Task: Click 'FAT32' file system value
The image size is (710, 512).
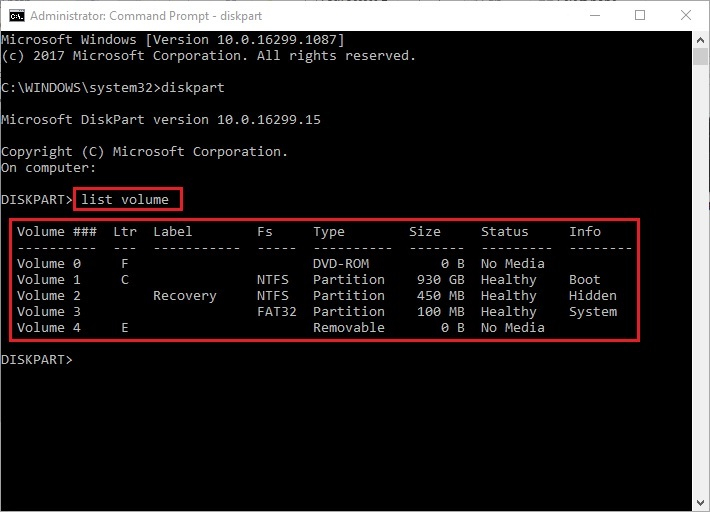Action: 277,312
